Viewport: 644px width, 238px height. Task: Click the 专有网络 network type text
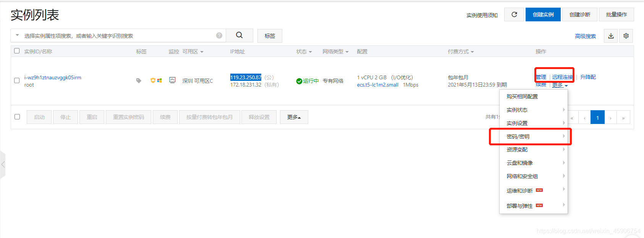[333, 81]
